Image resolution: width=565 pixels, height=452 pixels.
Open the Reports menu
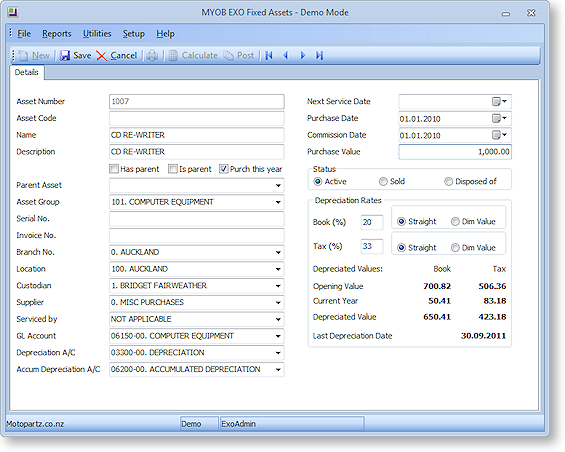click(57, 34)
